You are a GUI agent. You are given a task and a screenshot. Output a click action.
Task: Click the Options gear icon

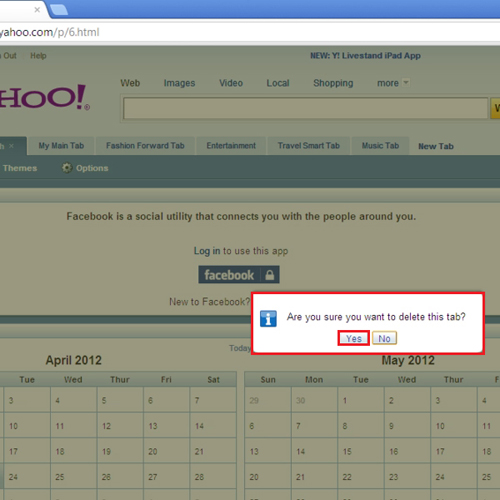67,168
